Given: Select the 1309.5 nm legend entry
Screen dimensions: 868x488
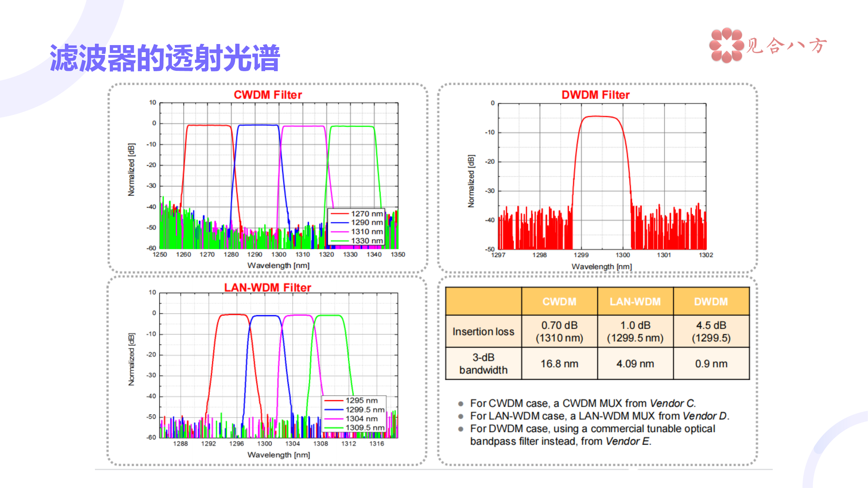Looking at the screenshot, I should pos(354,428).
